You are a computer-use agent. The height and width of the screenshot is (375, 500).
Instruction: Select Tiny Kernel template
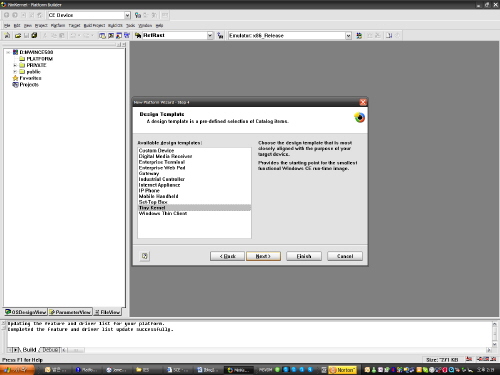194,207
